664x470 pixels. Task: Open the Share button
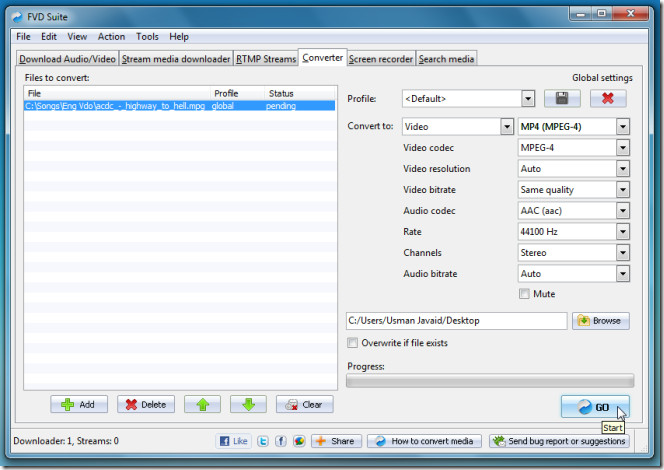[x=336, y=441]
